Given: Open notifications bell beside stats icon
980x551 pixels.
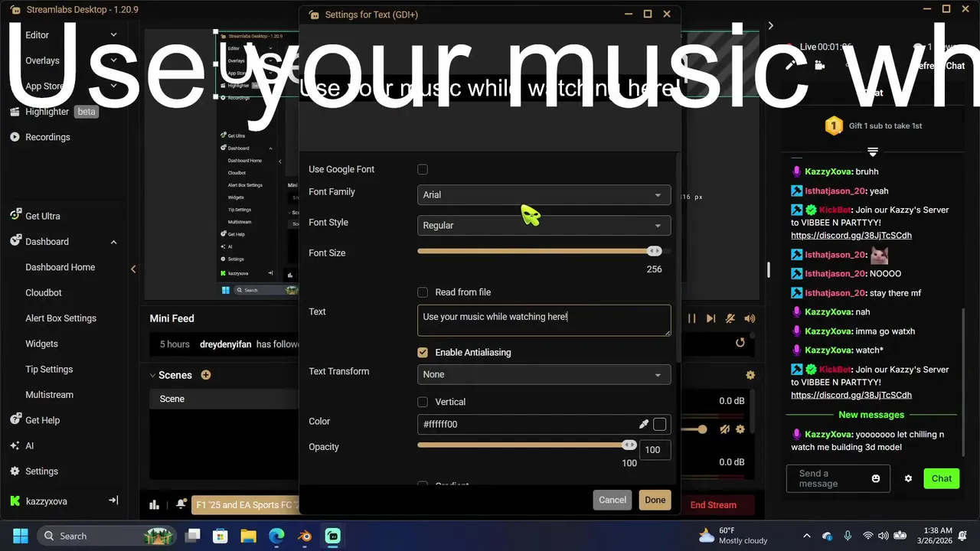Looking at the screenshot, I should click(x=181, y=504).
